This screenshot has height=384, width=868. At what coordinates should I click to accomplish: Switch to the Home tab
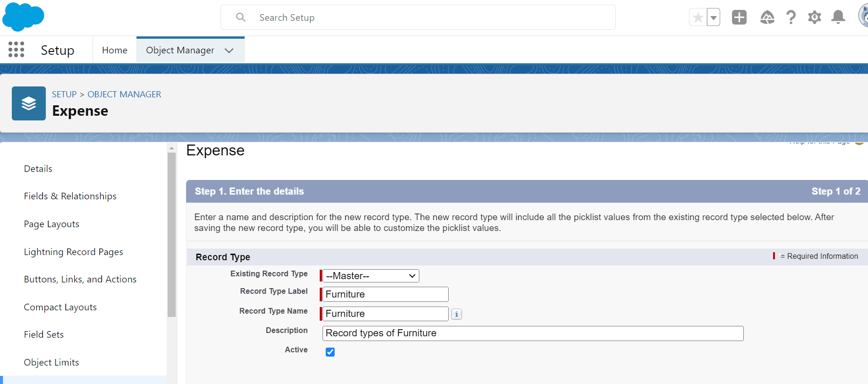[115, 50]
